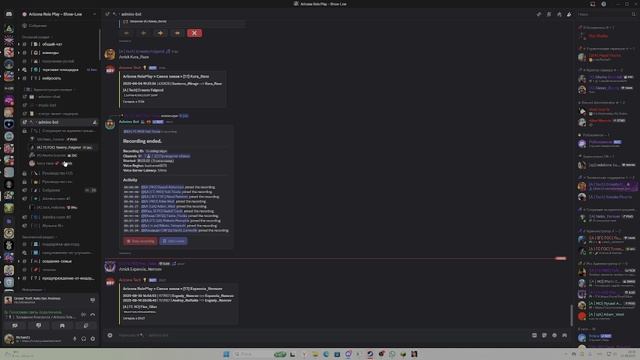
Task: Open server with green triangle icon
Action: click(x=9, y=29)
